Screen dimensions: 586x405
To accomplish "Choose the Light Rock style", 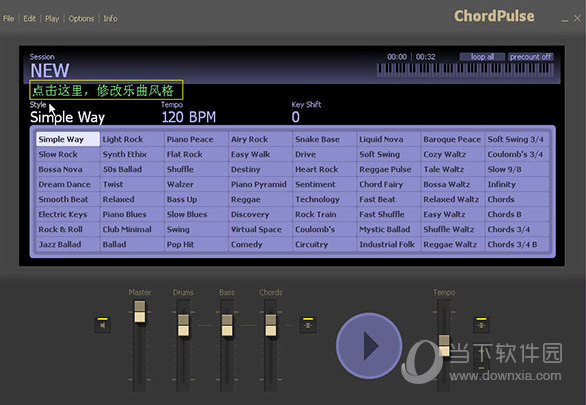I will click(x=132, y=139).
